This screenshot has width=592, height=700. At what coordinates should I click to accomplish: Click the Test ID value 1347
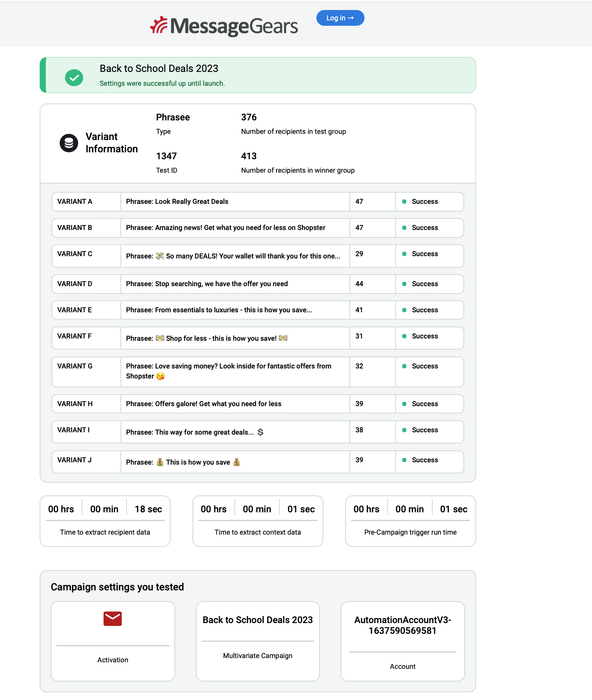point(166,156)
